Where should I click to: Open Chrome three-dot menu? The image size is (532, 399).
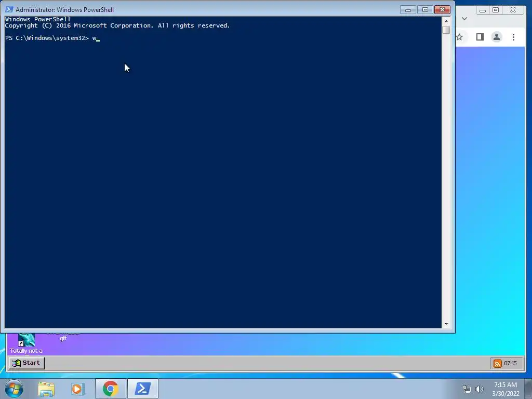[513, 37]
